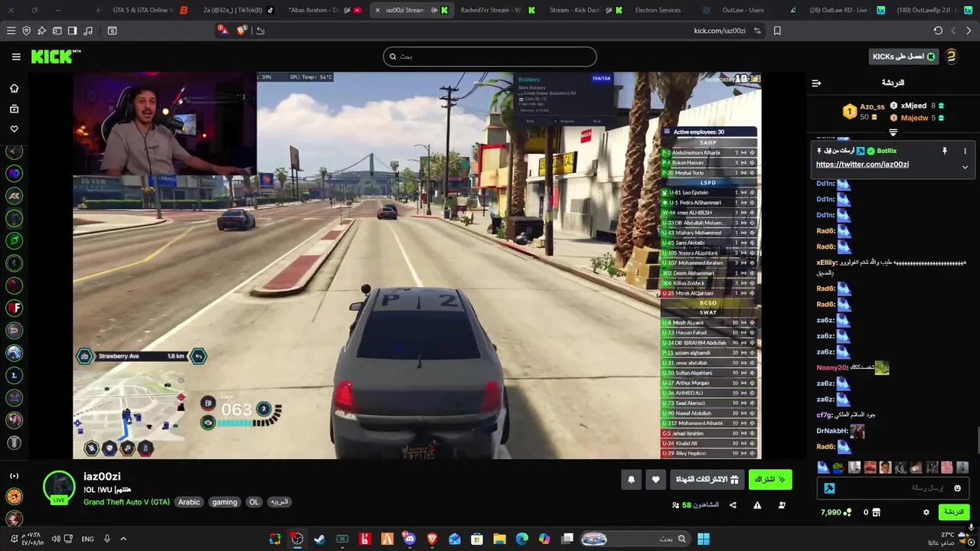Select the 'العربية' language tag
This screenshot has width=980, height=551.
279,502
